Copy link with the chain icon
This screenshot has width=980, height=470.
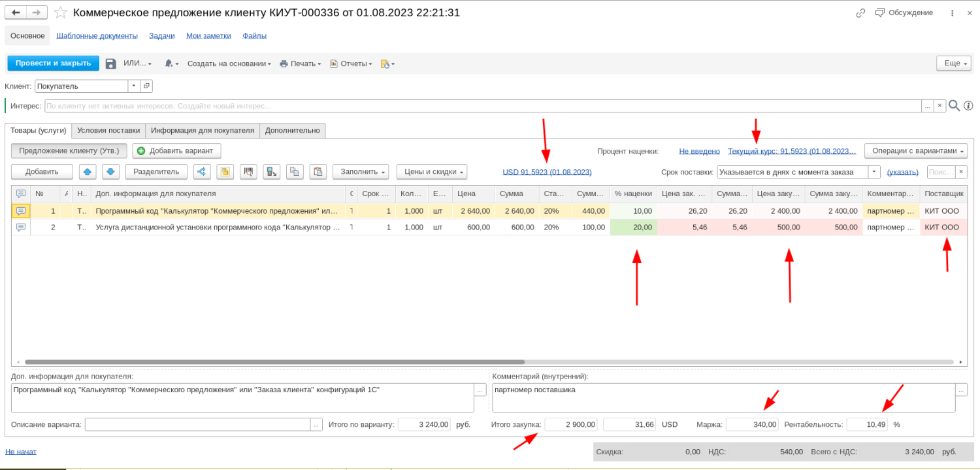861,12
